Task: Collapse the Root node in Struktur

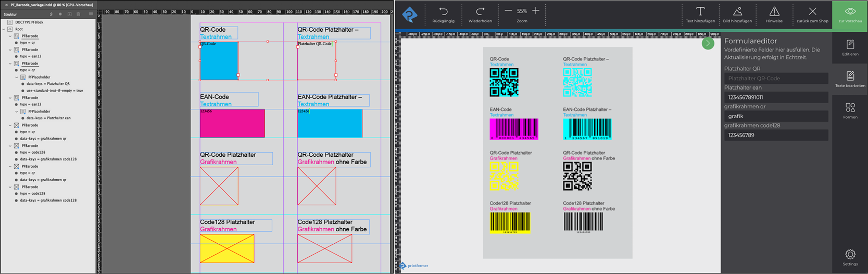Action: pos(4,29)
